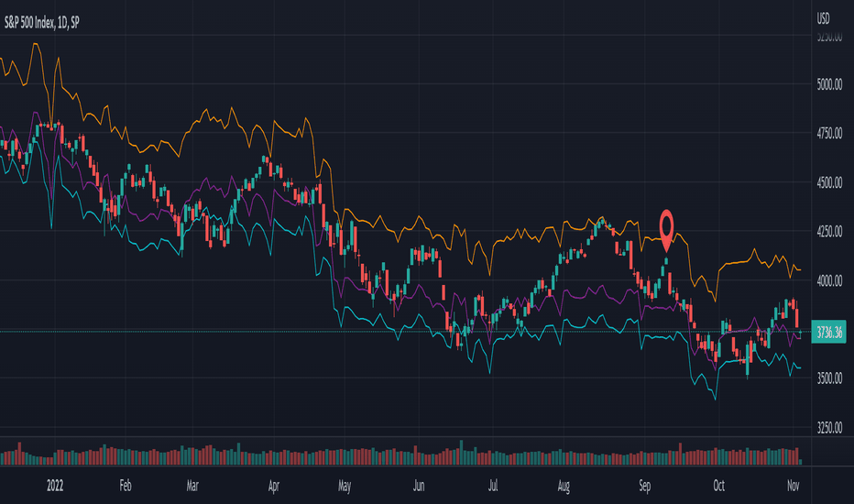Screen dimensions: 854x504
Task: Click the 4000.00 price axis label
Action: tap(829, 280)
